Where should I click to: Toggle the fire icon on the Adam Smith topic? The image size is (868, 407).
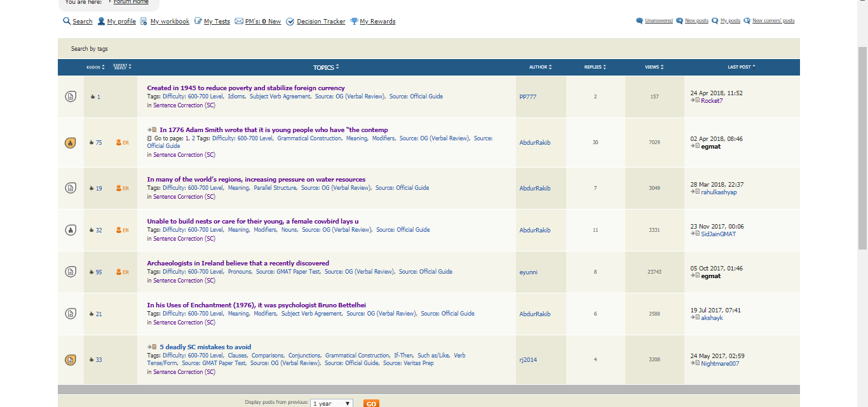click(x=70, y=142)
